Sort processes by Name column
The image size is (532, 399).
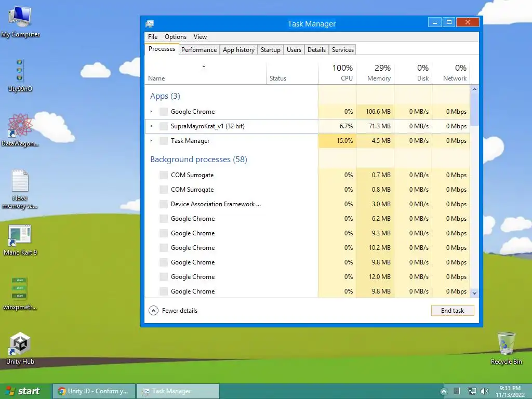tap(205, 73)
